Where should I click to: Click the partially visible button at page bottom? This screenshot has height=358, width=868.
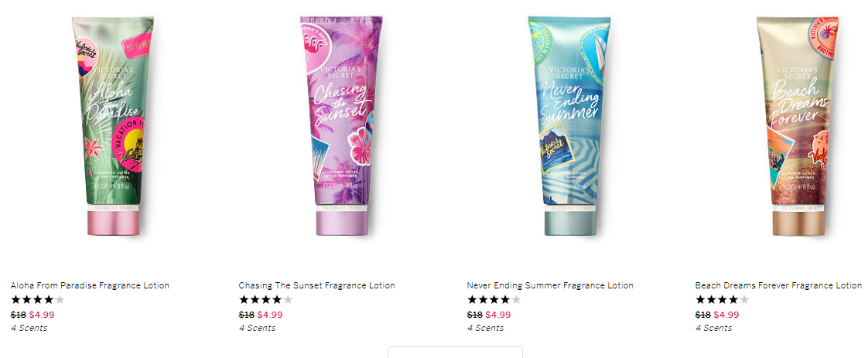[455, 353]
